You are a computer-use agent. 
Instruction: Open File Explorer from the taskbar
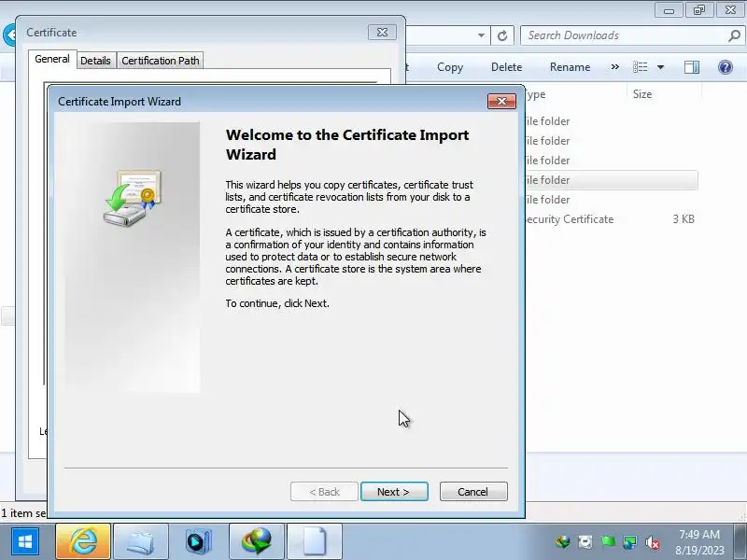point(141,541)
